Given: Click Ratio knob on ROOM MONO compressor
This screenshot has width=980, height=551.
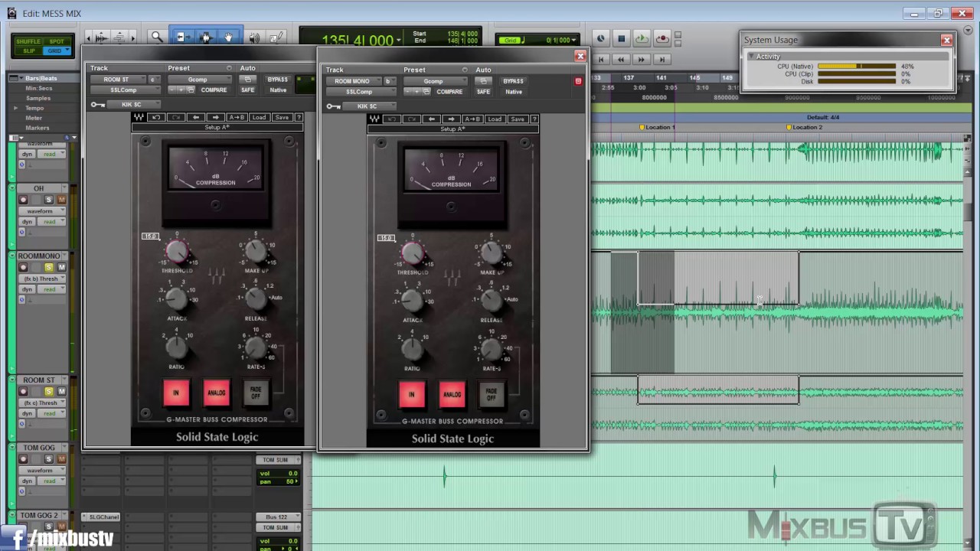Looking at the screenshot, I should tap(412, 349).
